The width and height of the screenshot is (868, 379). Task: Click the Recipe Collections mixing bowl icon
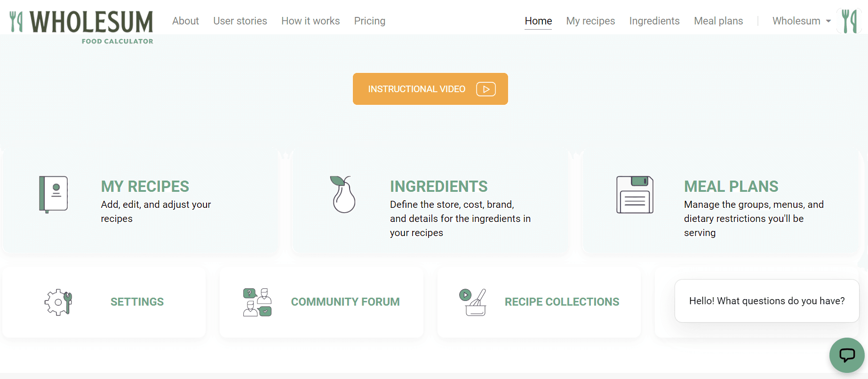tap(473, 302)
